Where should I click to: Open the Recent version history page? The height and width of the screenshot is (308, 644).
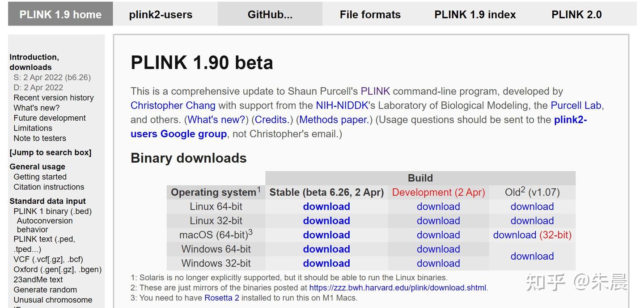tap(54, 97)
